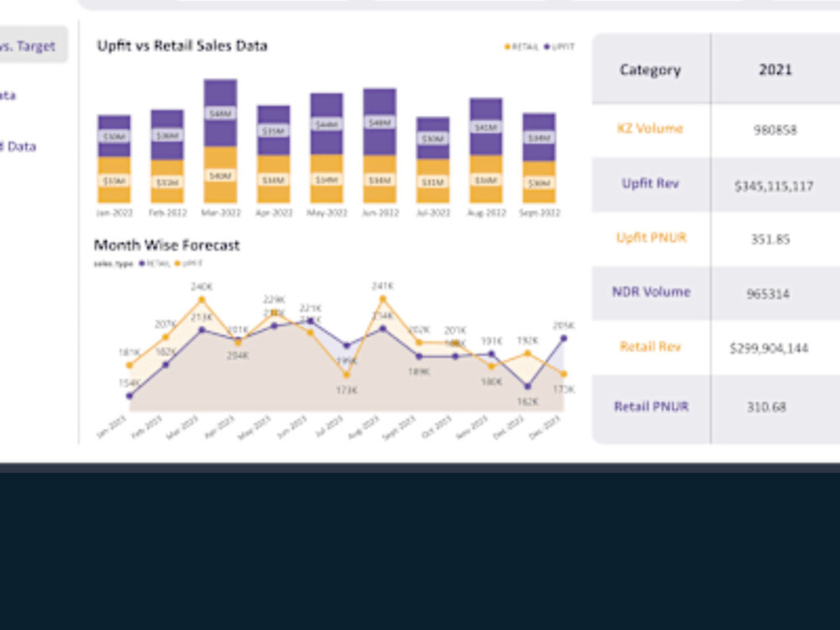Toggle the RETAIL legend dot above sales chart
The image size is (840, 630).
507,47
